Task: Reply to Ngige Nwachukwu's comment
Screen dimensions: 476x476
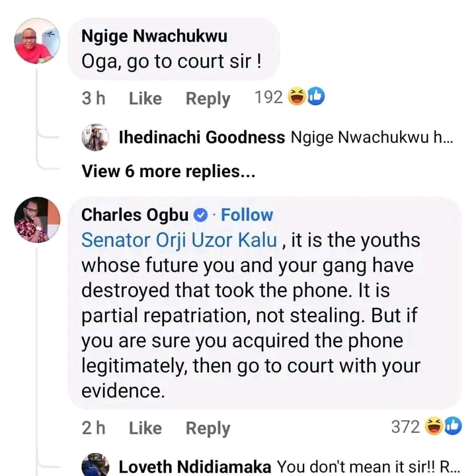Action: pyautogui.click(x=208, y=99)
